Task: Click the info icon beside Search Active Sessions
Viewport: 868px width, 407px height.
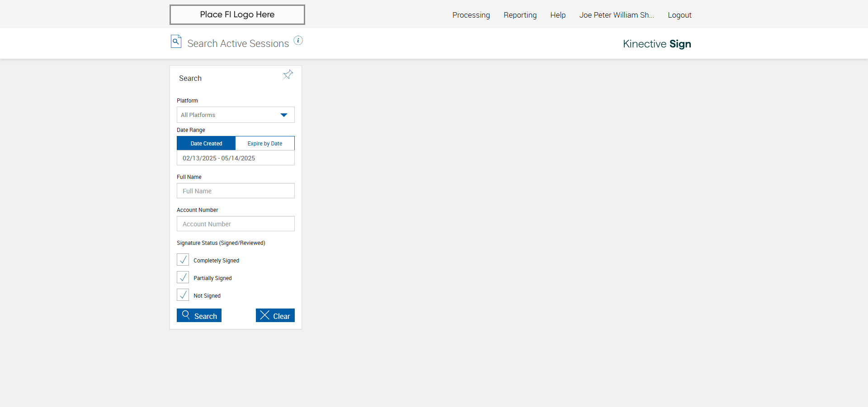Action: point(298,40)
